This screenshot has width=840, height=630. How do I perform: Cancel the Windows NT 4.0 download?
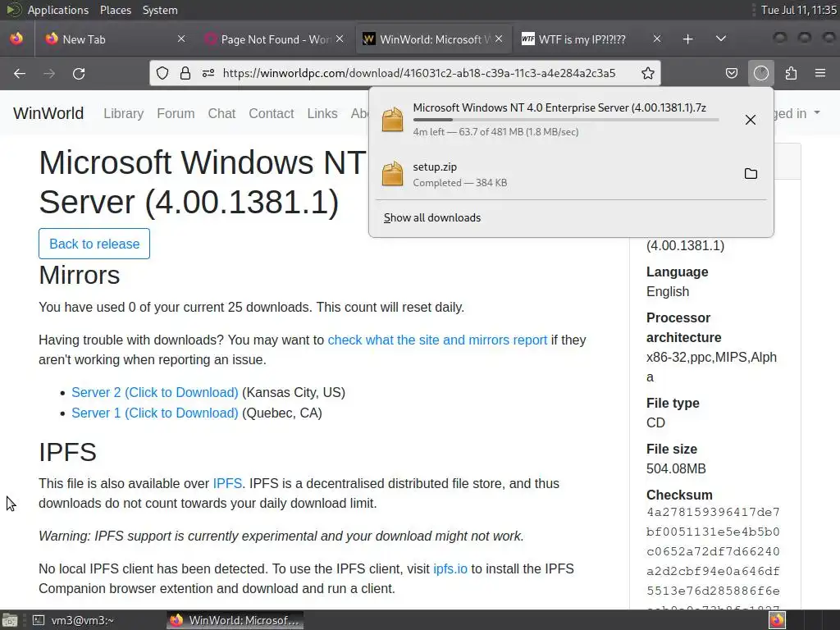[x=751, y=120]
